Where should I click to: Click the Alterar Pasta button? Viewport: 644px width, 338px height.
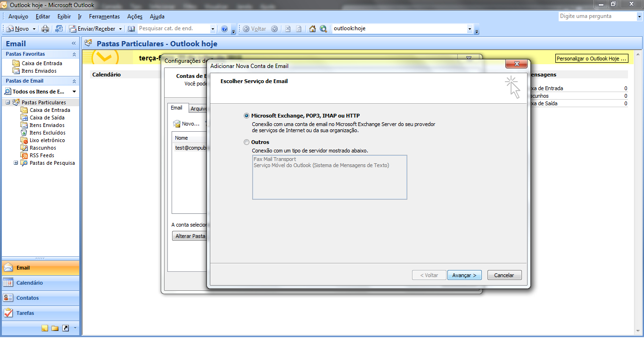(190, 236)
